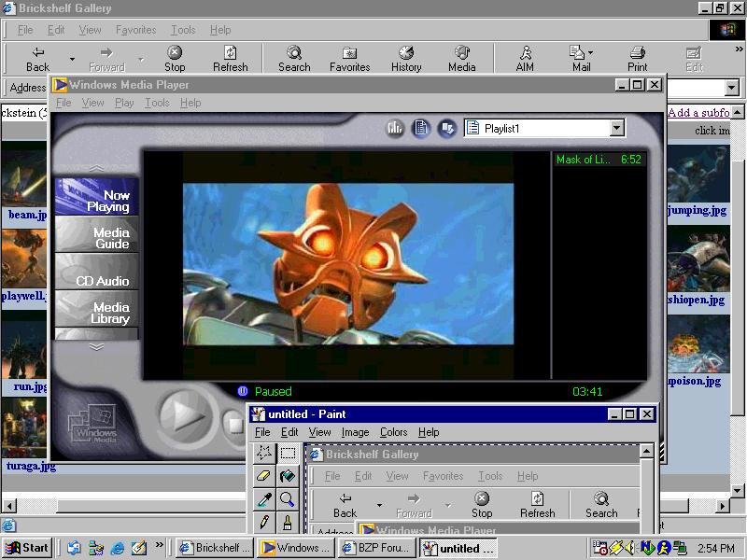Show more toolbar buttons via chevron
The image size is (747, 560).
tap(739, 49)
